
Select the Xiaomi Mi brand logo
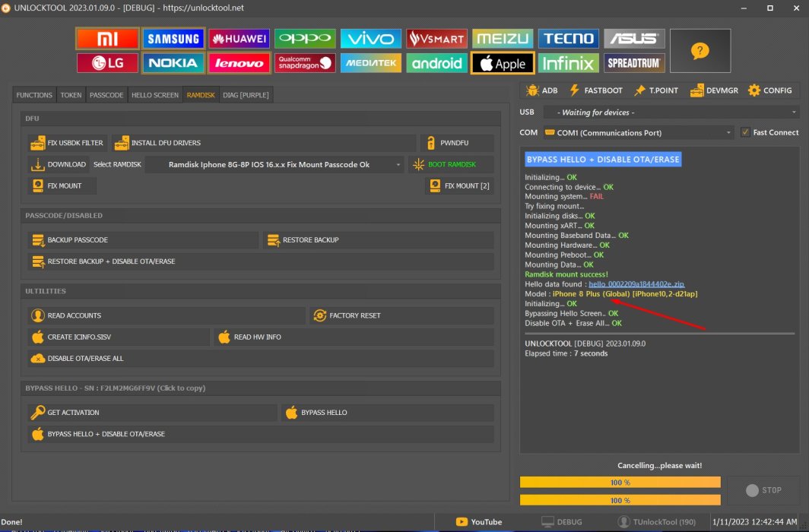pos(107,39)
